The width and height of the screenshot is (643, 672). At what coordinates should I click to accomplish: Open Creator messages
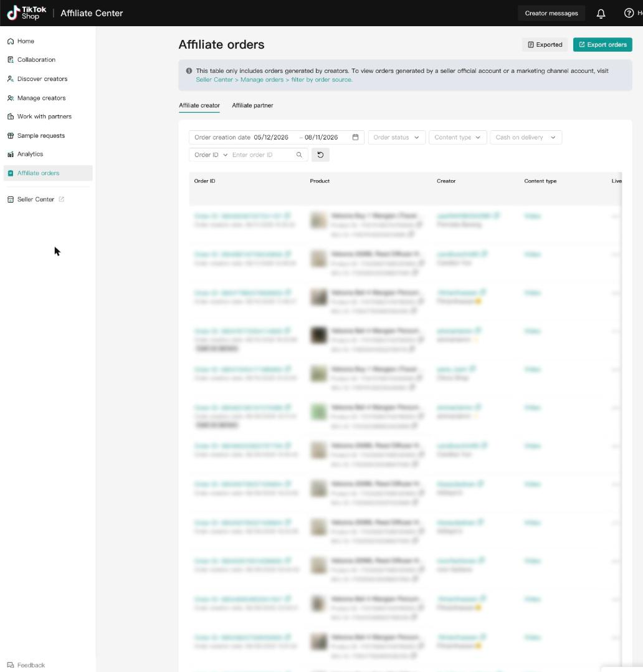[x=551, y=13]
